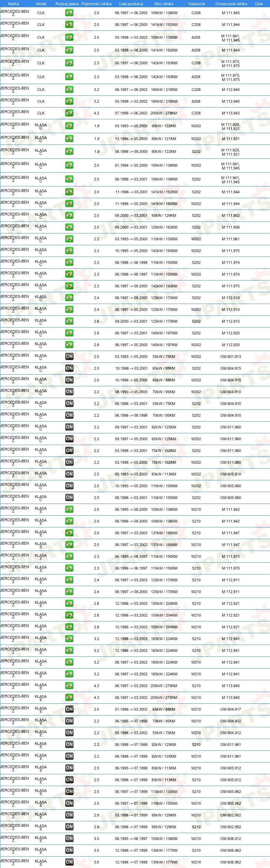Select engine capacity value 2.6
The height and width of the screenshot is (868, 270).
tap(96, 321)
